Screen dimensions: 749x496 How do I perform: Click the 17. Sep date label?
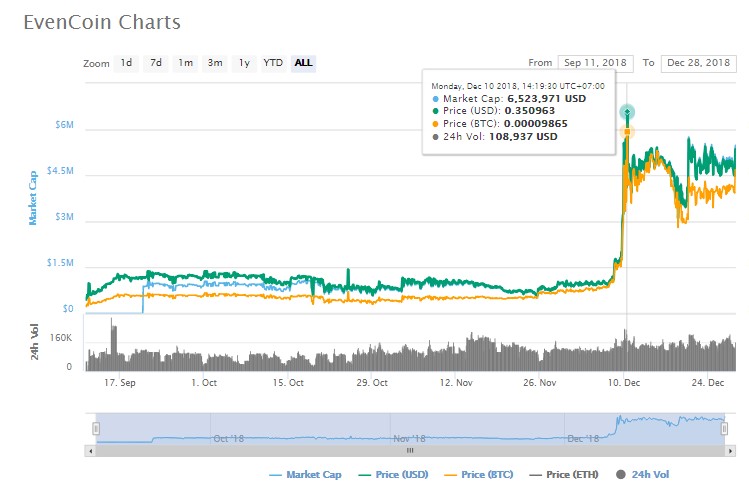tap(120, 383)
